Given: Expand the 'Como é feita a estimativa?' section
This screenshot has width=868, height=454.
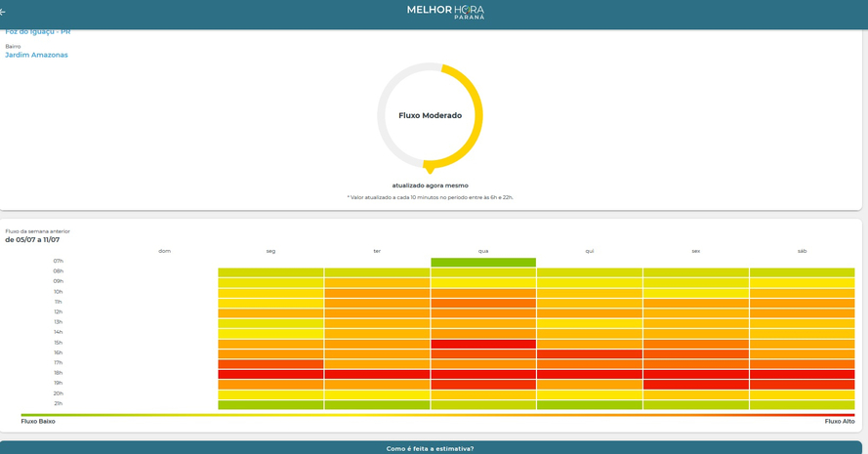Looking at the screenshot, I should click(430, 448).
